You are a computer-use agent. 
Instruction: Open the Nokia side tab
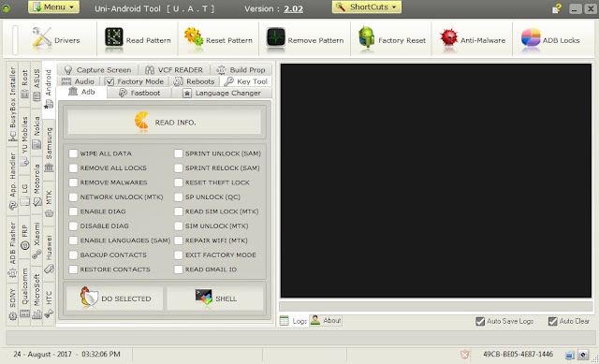pyautogui.click(x=37, y=132)
